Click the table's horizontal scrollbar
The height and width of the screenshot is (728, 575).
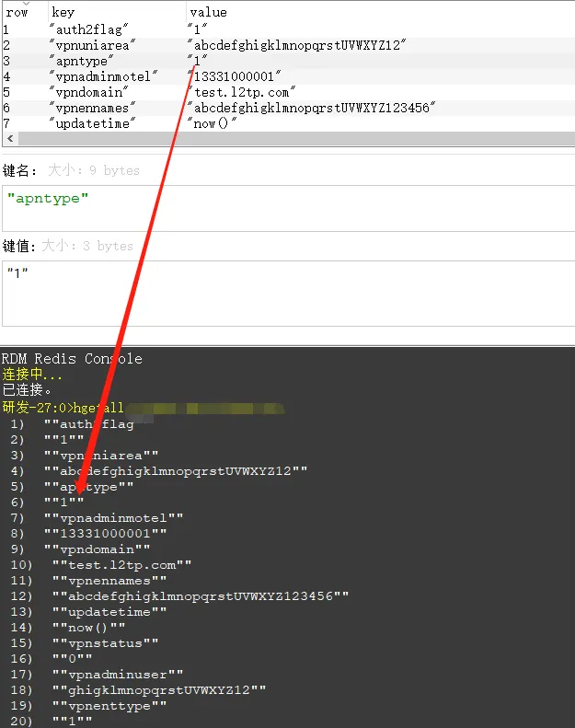[x=276, y=139]
